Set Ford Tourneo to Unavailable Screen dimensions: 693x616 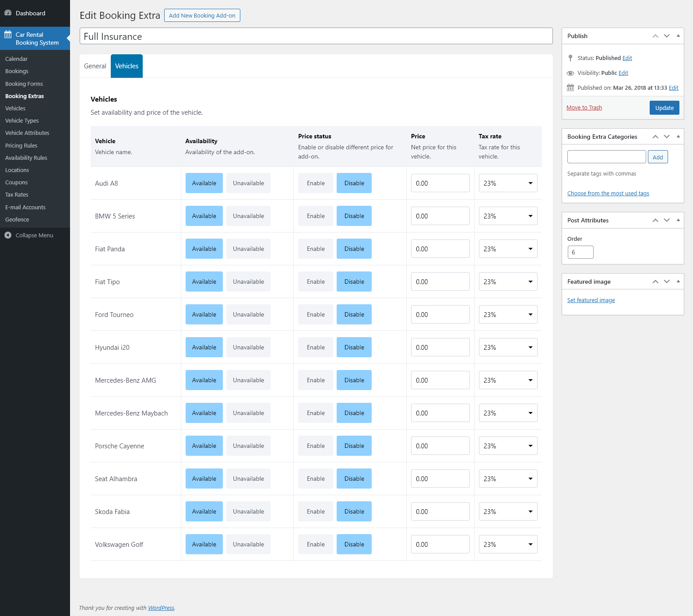[x=248, y=314]
